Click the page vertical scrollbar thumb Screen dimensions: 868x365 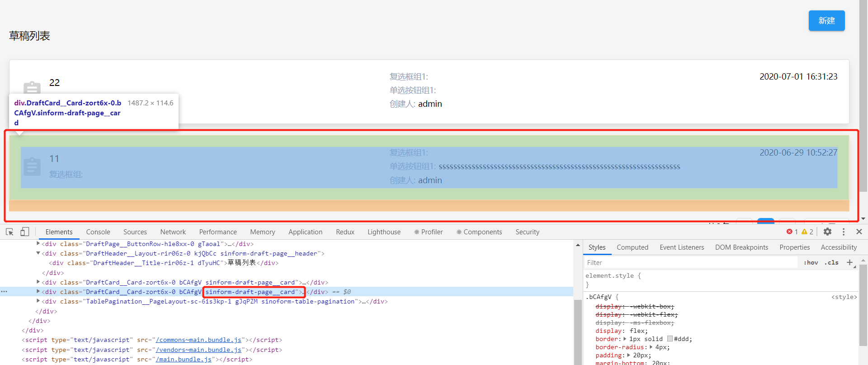863,96
